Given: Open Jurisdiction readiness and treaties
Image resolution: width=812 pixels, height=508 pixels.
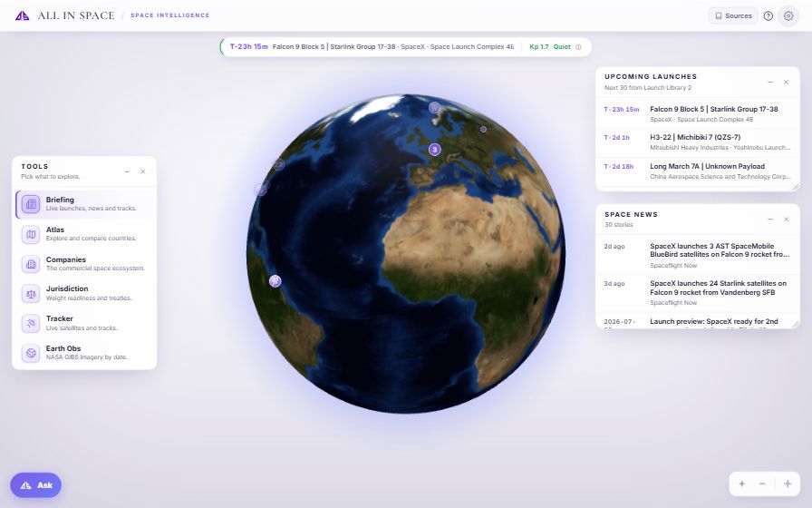Looking at the screenshot, I should (x=84, y=293).
